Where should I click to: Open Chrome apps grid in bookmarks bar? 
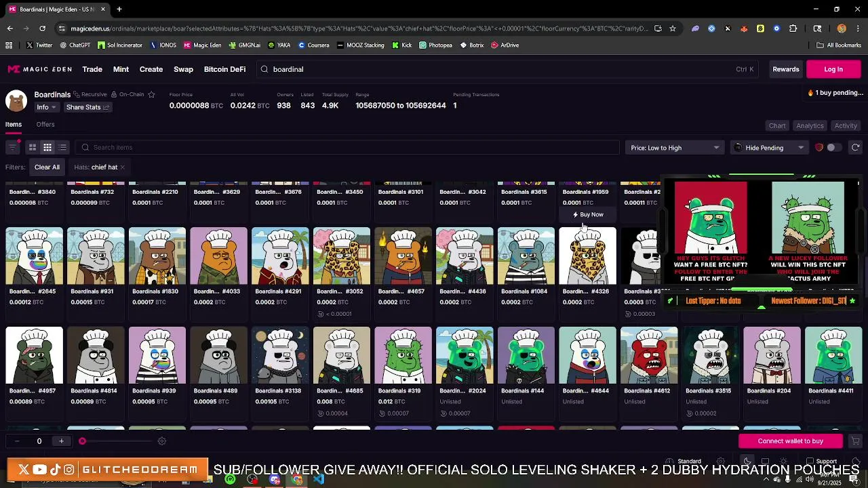[x=9, y=45]
